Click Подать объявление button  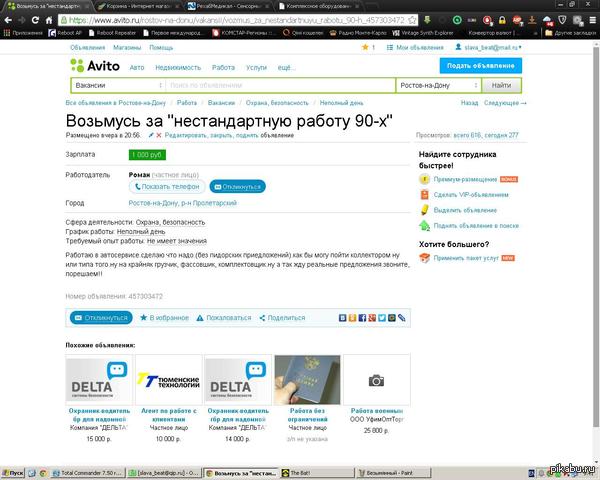[481, 65]
